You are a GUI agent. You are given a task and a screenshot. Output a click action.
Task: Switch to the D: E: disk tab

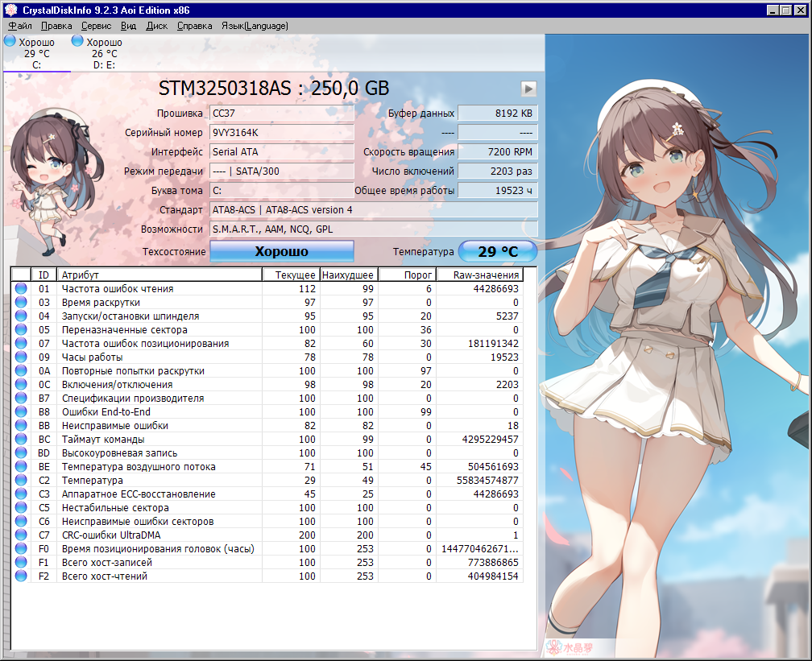pyautogui.click(x=104, y=53)
